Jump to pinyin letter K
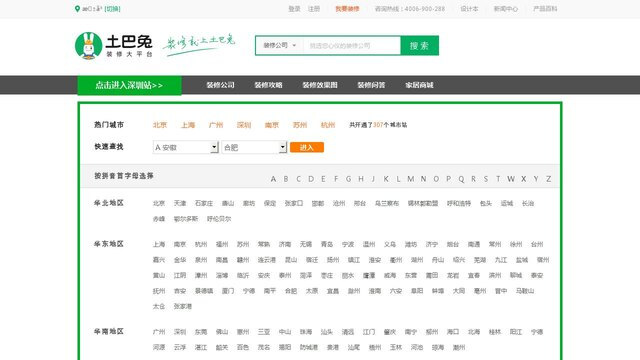 pyautogui.click(x=386, y=179)
